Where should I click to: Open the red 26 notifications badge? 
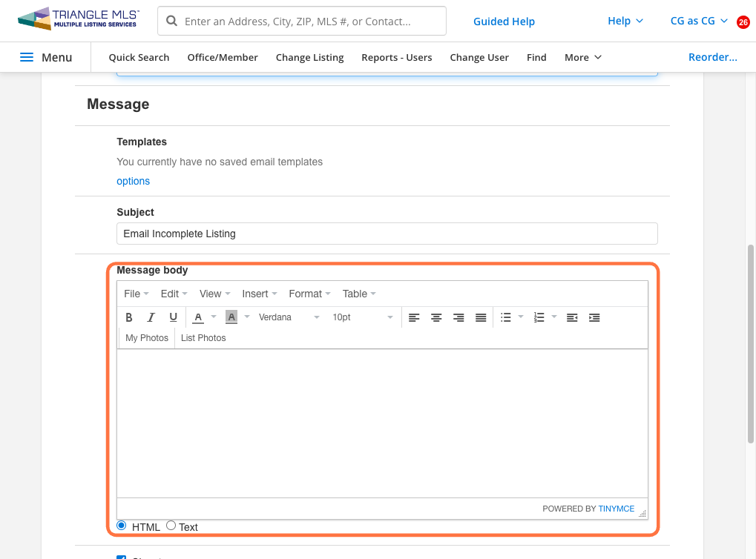[x=743, y=22]
